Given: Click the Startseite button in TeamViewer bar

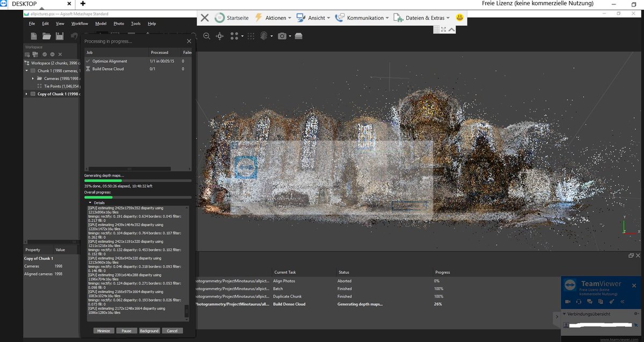Looking at the screenshot, I should pos(232,18).
